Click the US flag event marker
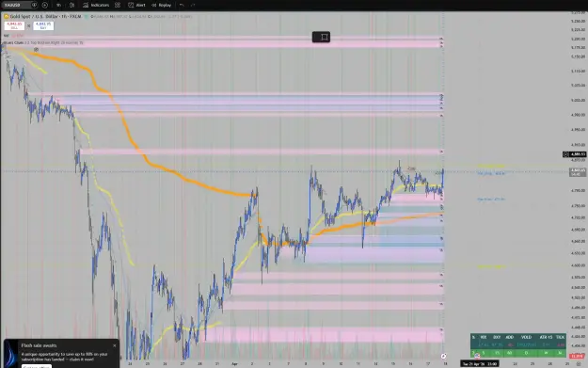This screenshot has width=588, height=368. click(x=477, y=356)
